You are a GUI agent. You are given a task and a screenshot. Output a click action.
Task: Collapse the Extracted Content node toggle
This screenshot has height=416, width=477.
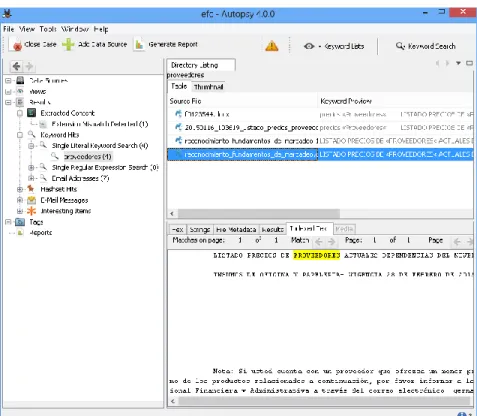[20, 113]
